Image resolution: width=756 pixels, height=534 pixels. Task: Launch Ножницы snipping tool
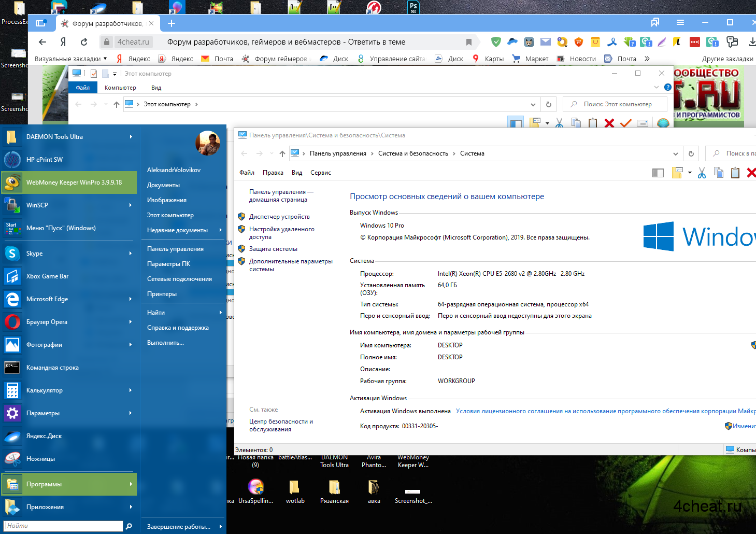[x=69, y=459]
